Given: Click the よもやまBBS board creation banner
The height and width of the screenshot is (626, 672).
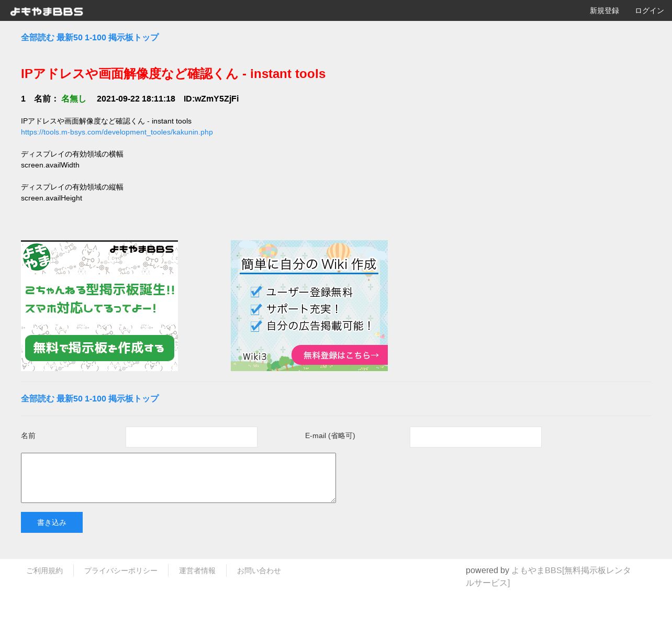Looking at the screenshot, I should (x=99, y=306).
